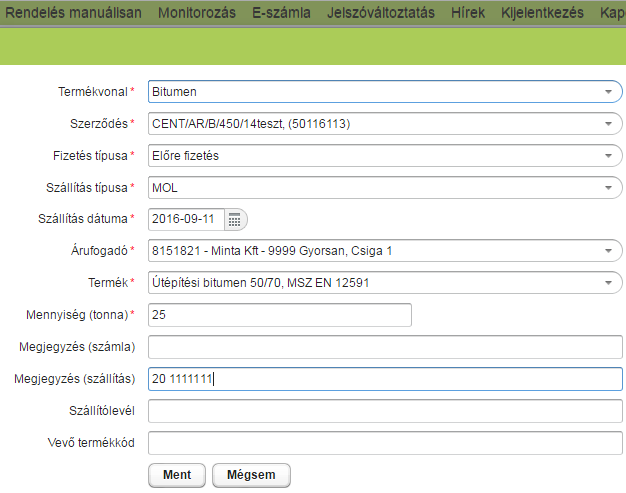Viewport: 626px width, 493px height.
Task: Select Jelszóváltoztatás in the menu bar
Action: [381, 13]
